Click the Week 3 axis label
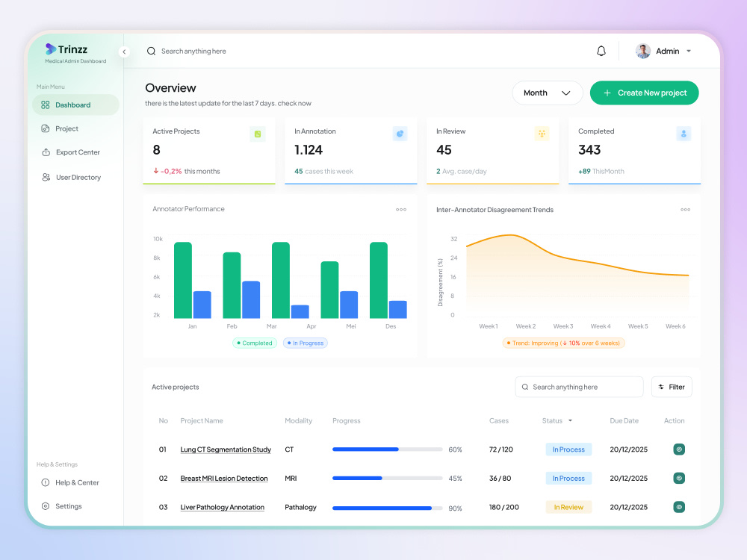Image resolution: width=747 pixels, height=560 pixels. (x=563, y=326)
